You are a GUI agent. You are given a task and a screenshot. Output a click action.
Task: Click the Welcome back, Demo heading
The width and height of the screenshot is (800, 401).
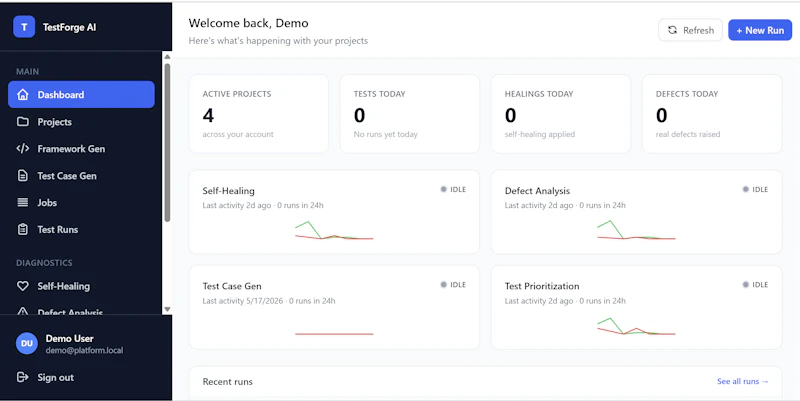(x=248, y=23)
